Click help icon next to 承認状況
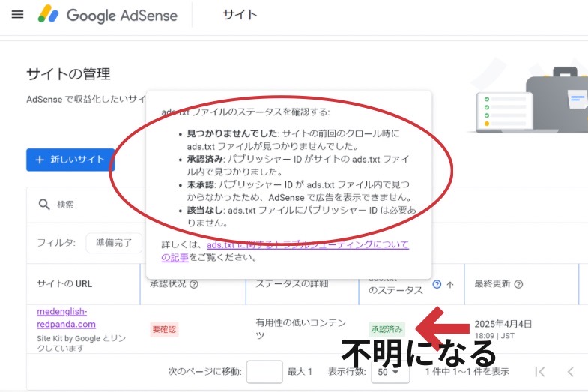 [x=194, y=284]
